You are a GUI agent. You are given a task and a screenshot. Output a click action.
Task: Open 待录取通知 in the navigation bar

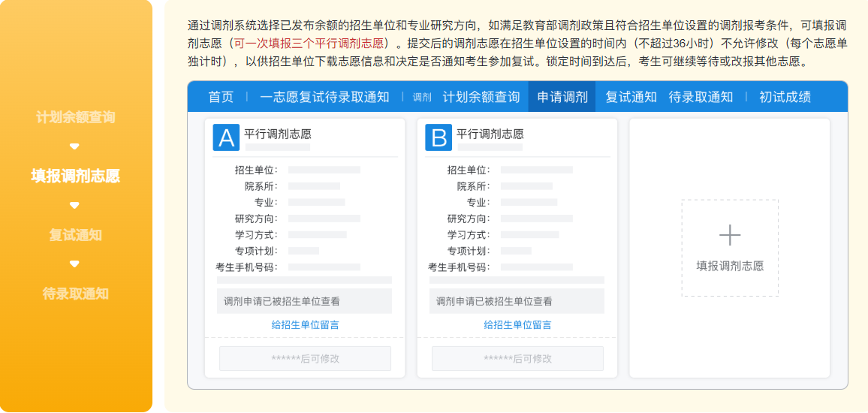point(701,97)
